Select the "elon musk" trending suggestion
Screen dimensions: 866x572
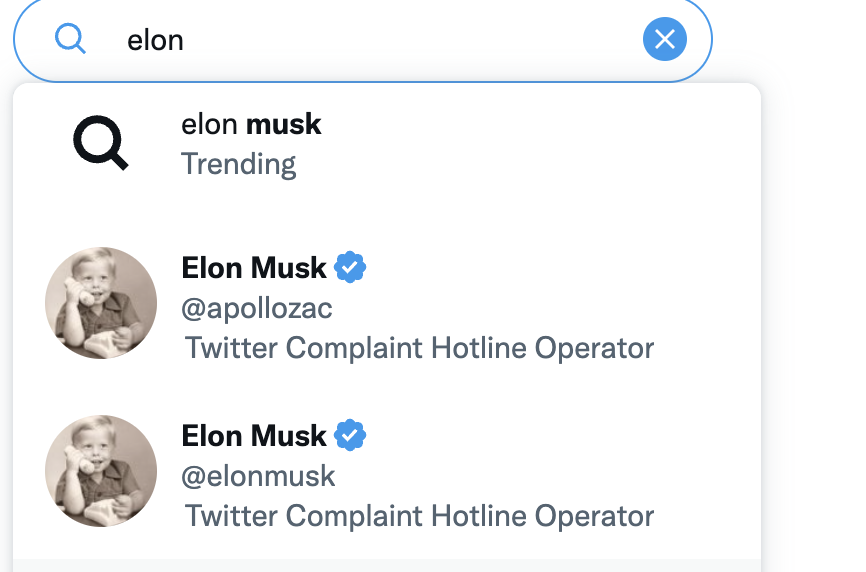click(251, 125)
